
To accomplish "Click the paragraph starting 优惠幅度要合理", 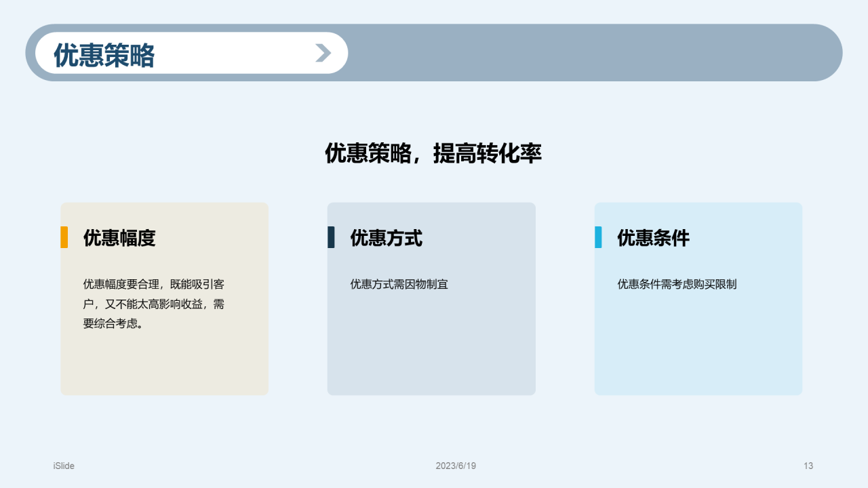I will pos(154,304).
